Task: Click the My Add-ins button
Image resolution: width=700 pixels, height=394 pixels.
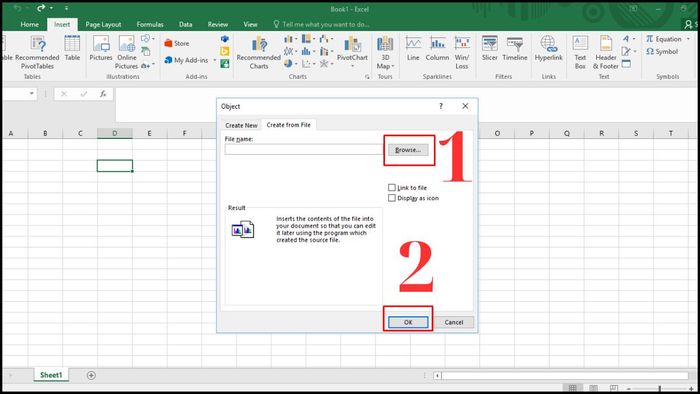Action: tap(187, 60)
